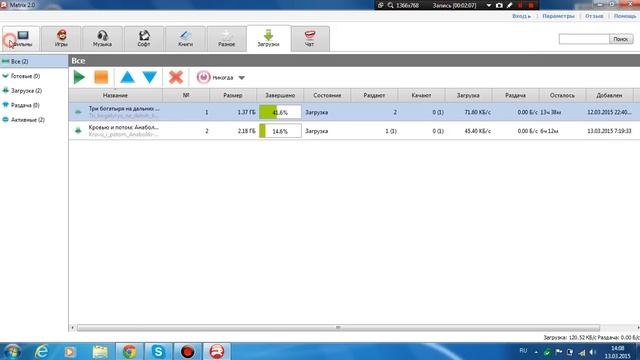
Task: Switch to the Игры tab
Action: coord(61,39)
